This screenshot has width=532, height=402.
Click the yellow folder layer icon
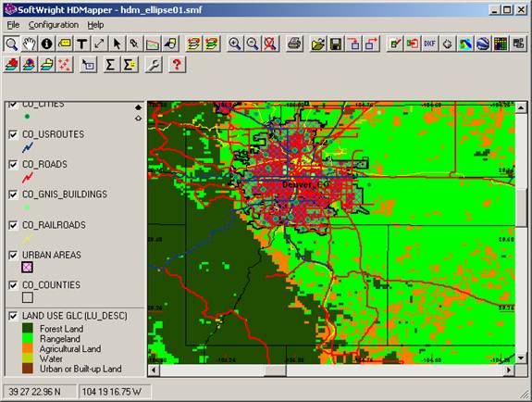(47, 65)
